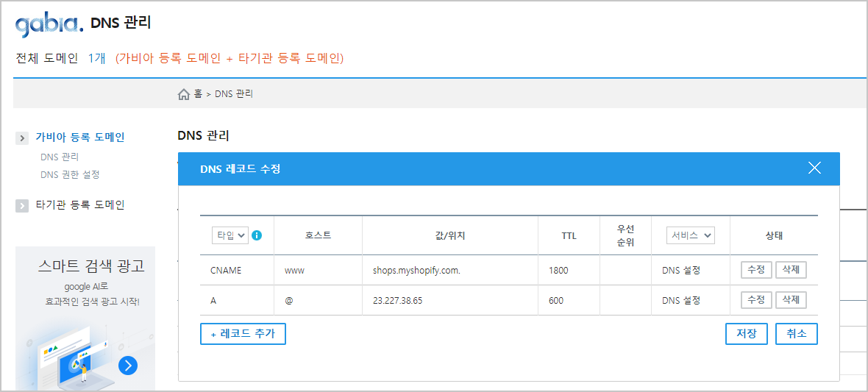Click the arrow icon beside 가비아 등록 도메인
This screenshot has width=868, height=392.
[x=22, y=138]
